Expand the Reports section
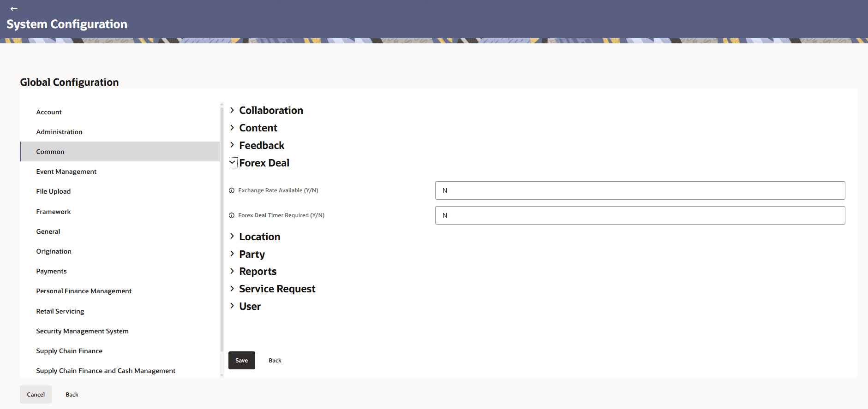868x409 pixels. [x=233, y=271]
